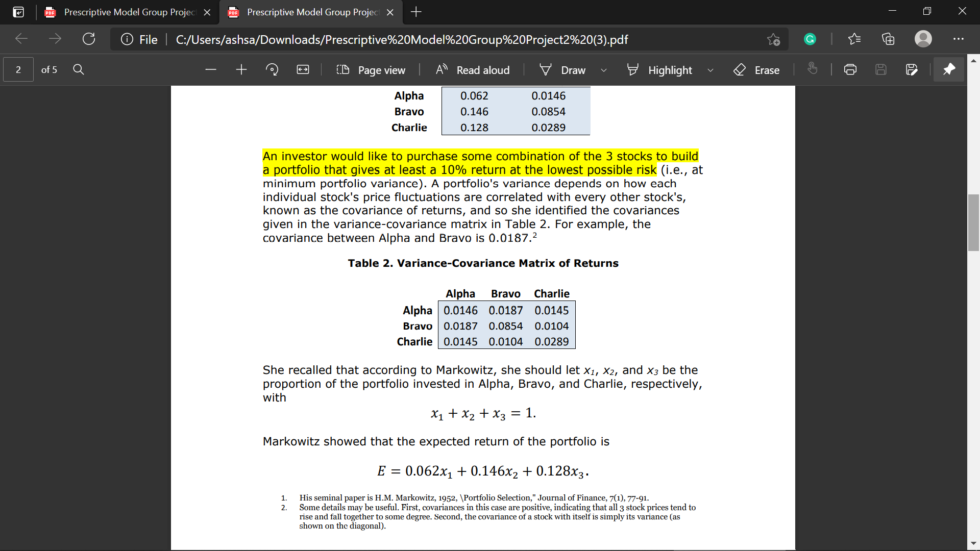
Task: Click the vertical scrollbar thumb
Action: 973,222
